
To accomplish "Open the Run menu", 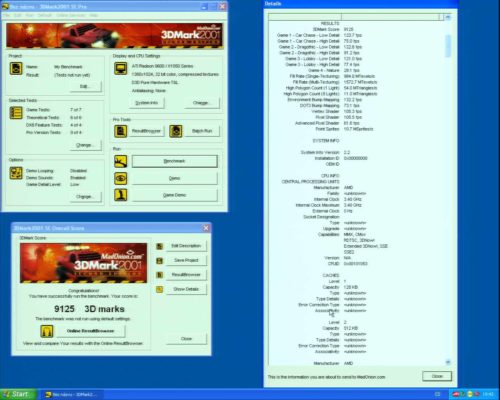I will click(x=29, y=15).
